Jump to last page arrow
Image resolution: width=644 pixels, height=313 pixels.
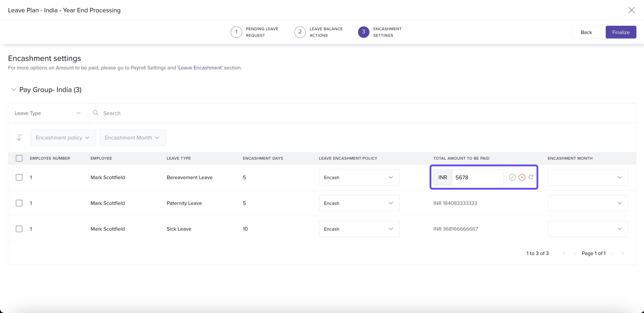pyautogui.click(x=623, y=253)
